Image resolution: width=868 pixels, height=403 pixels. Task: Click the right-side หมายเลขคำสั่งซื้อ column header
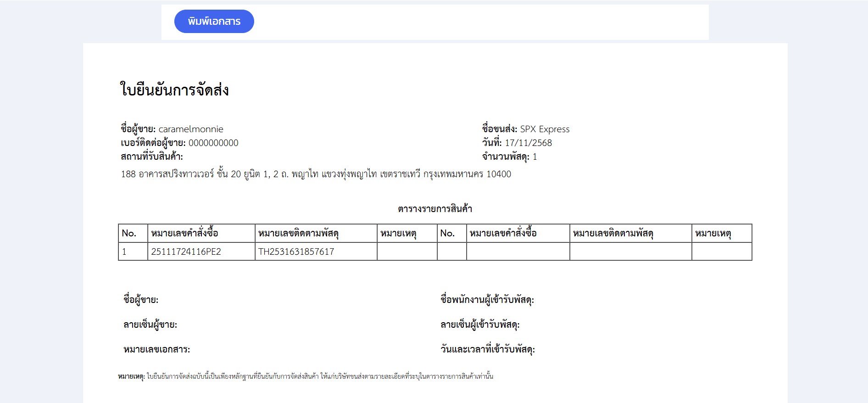coord(503,234)
